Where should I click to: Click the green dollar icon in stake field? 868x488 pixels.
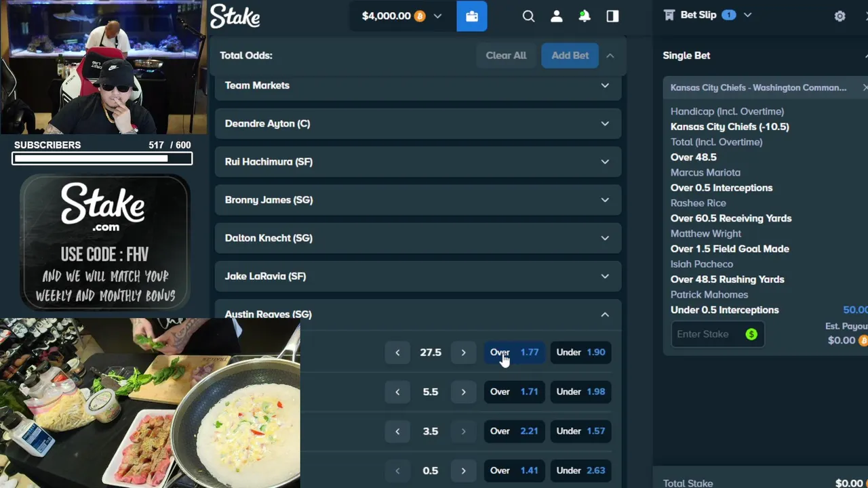coord(751,334)
